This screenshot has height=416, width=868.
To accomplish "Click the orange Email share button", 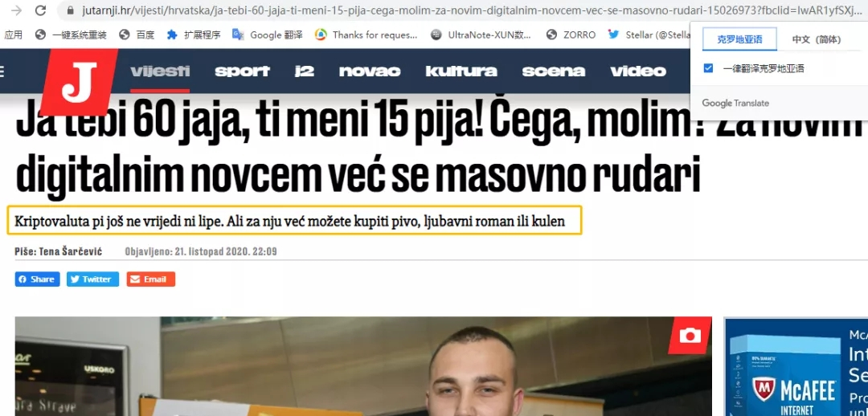I will pos(150,279).
